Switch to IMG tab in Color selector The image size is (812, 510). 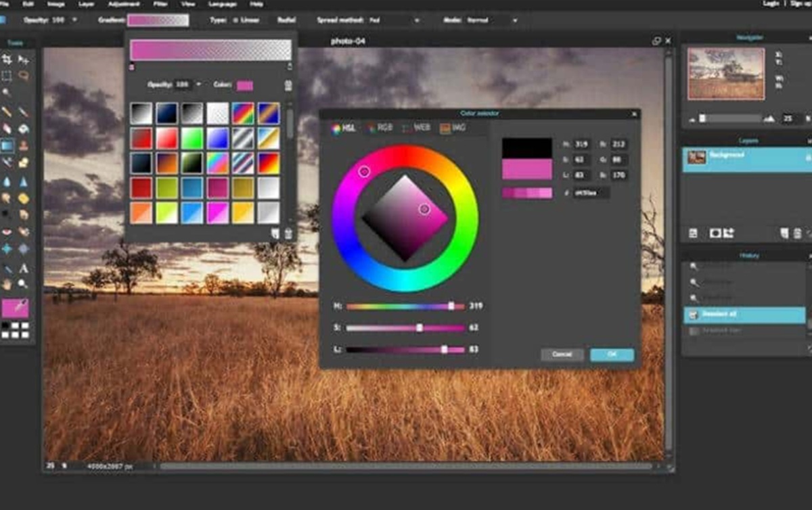(x=453, y=128)
